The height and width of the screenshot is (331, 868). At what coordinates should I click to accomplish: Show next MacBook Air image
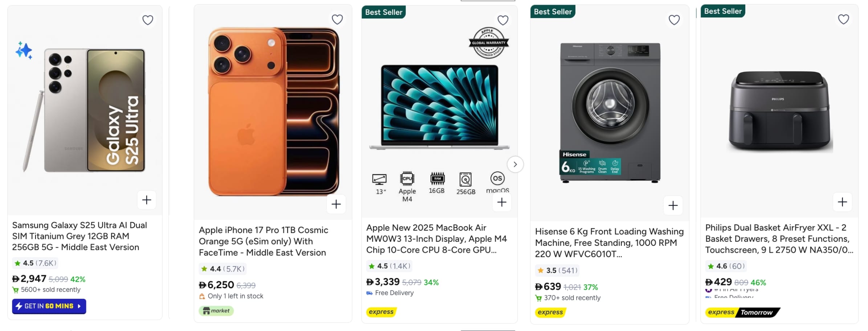(x=515, y=165)
